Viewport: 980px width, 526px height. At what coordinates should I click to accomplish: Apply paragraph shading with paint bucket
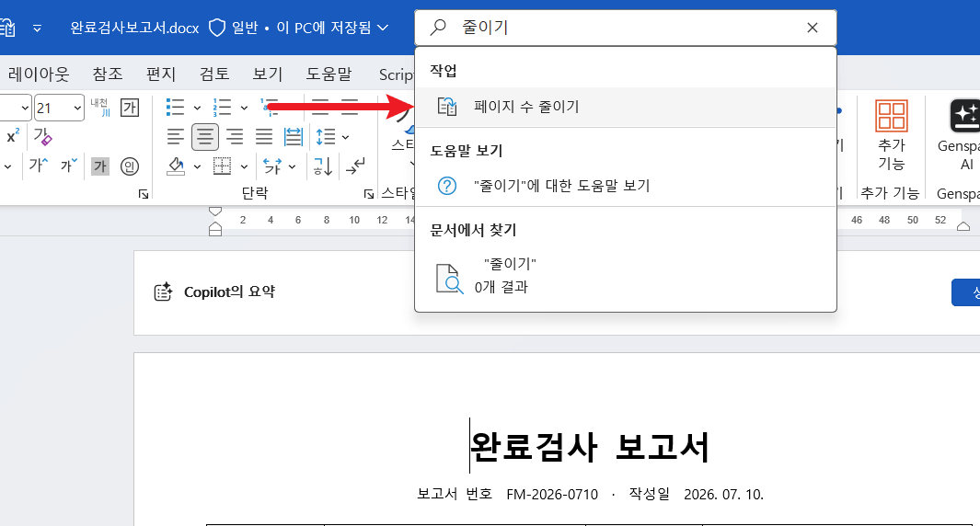click(x=176, y=166)
